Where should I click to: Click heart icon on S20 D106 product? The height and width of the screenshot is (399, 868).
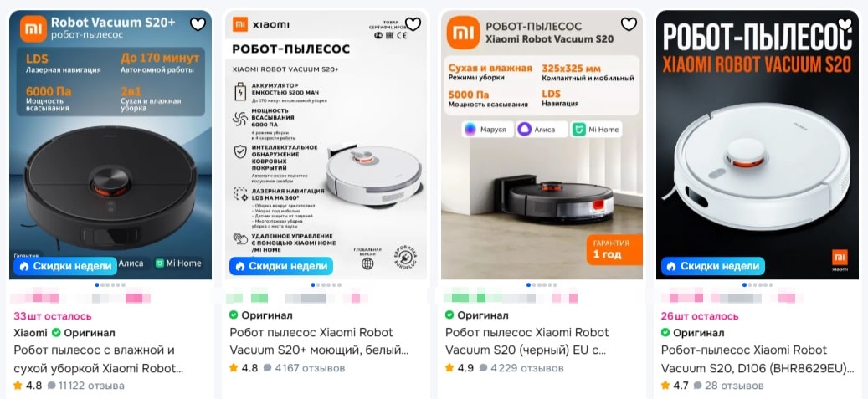click(x=845, y=23)
